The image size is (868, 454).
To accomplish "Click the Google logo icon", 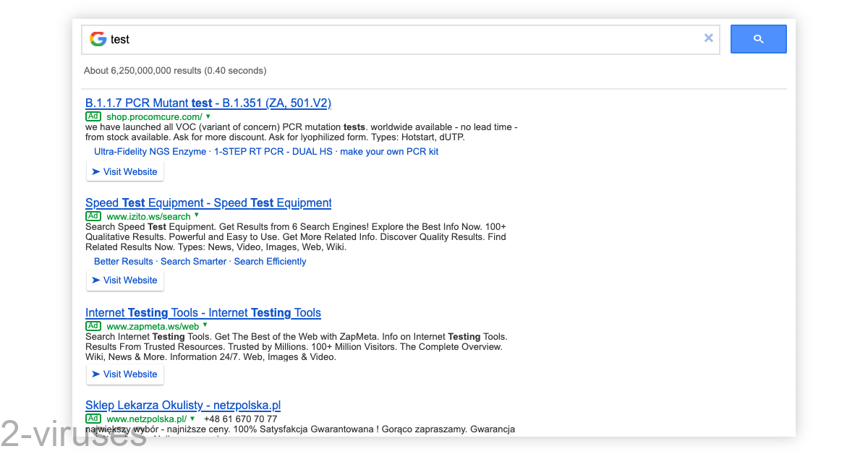I will (98, 39).
